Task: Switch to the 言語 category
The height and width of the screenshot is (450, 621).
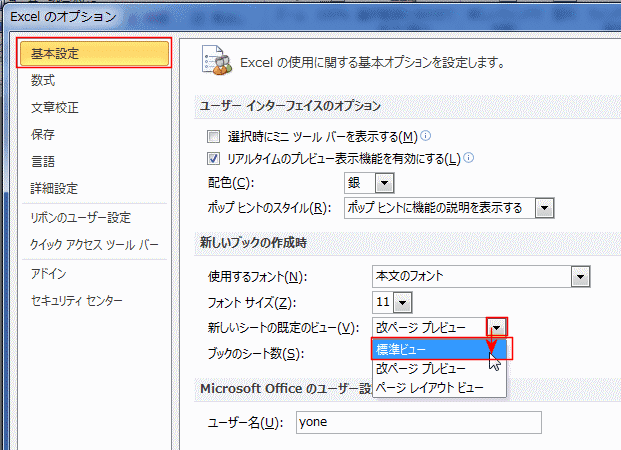Action: click(x=43, y=161)
